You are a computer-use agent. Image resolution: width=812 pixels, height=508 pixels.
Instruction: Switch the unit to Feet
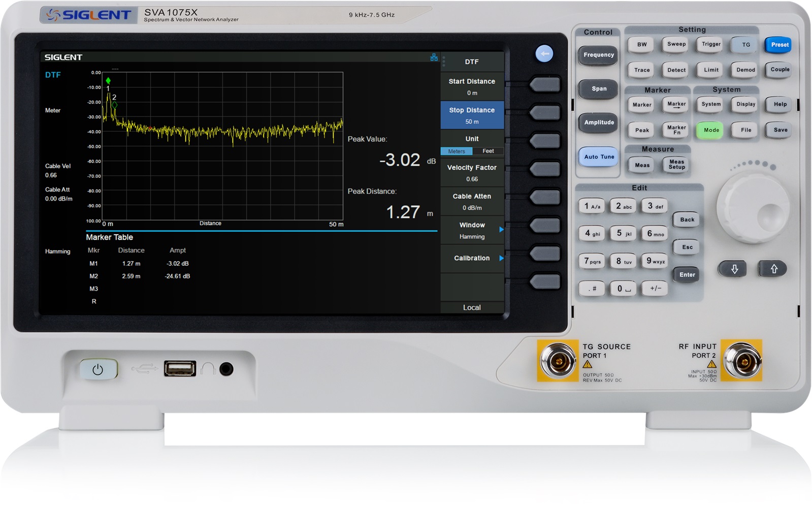[488, 151]
